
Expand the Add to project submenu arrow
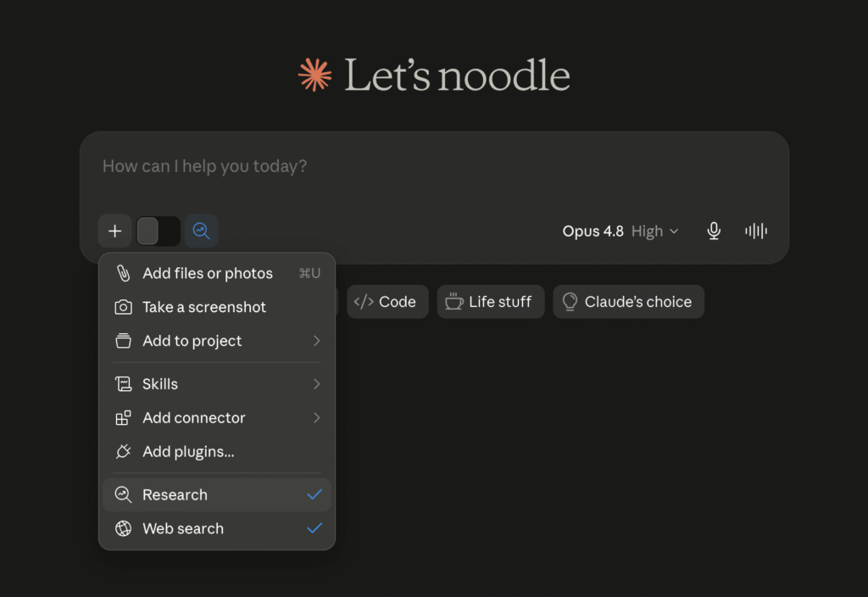pos(317,341)
